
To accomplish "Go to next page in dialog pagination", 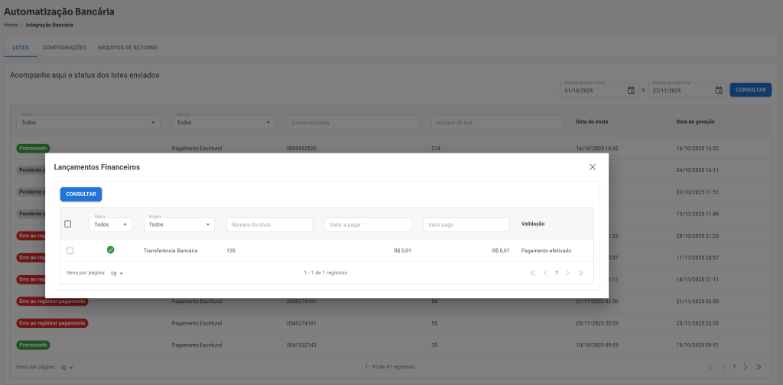I will pyautogui.click(x=567, y=273).
